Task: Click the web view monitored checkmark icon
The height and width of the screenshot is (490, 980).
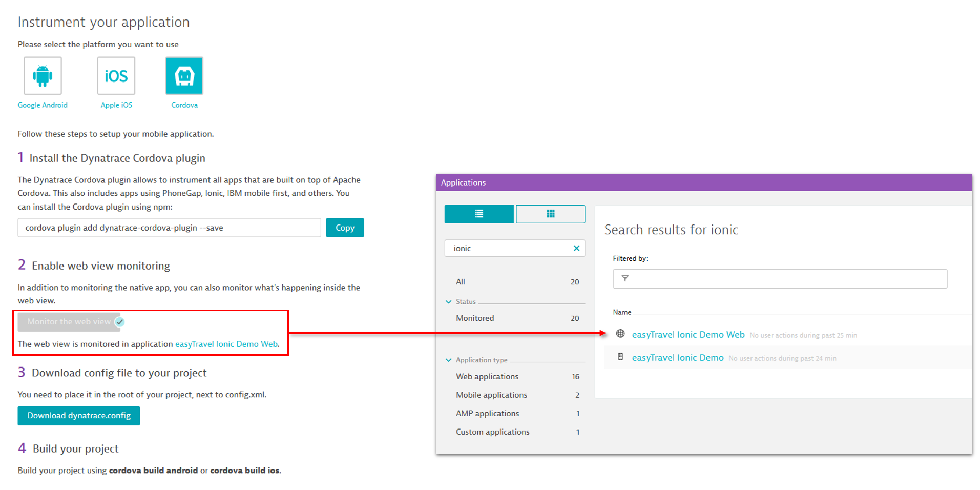Action: [x=120, y=322]
